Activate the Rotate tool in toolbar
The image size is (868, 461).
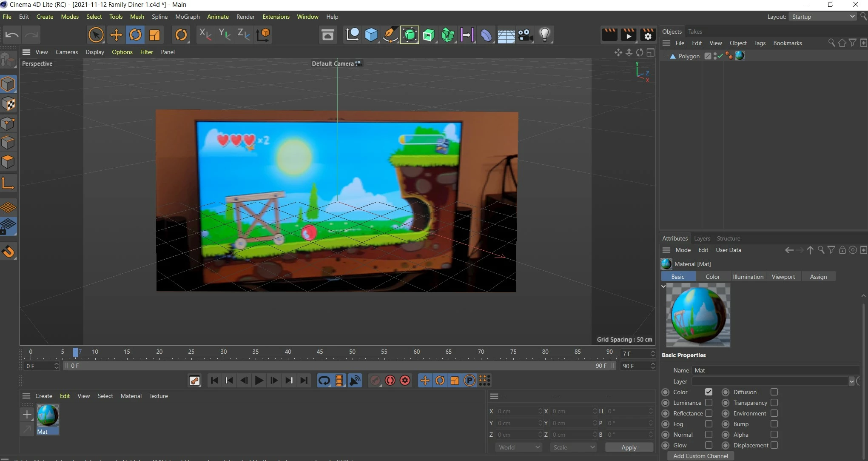tap(135, 35)
